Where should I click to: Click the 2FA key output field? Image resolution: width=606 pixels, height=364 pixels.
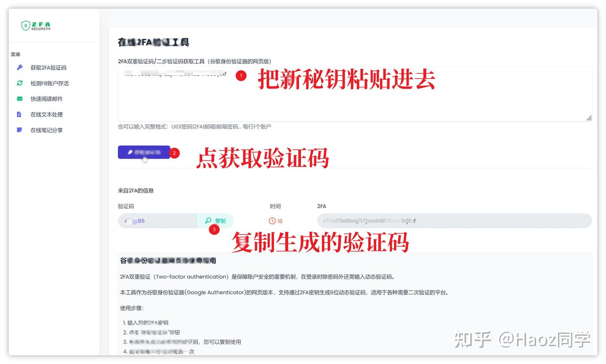click(454, 221)
